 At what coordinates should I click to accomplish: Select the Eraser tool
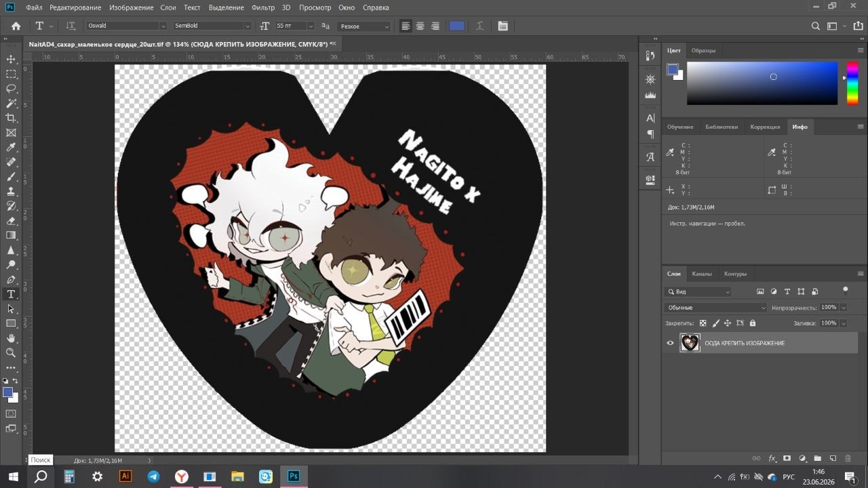coord(11,221)
